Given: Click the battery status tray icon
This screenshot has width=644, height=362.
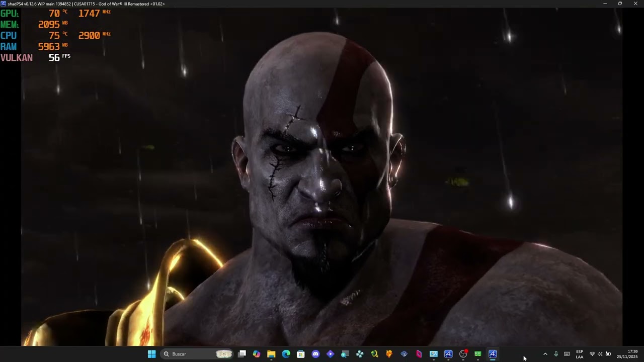Looking at the screenshot, I should point(608,354).
